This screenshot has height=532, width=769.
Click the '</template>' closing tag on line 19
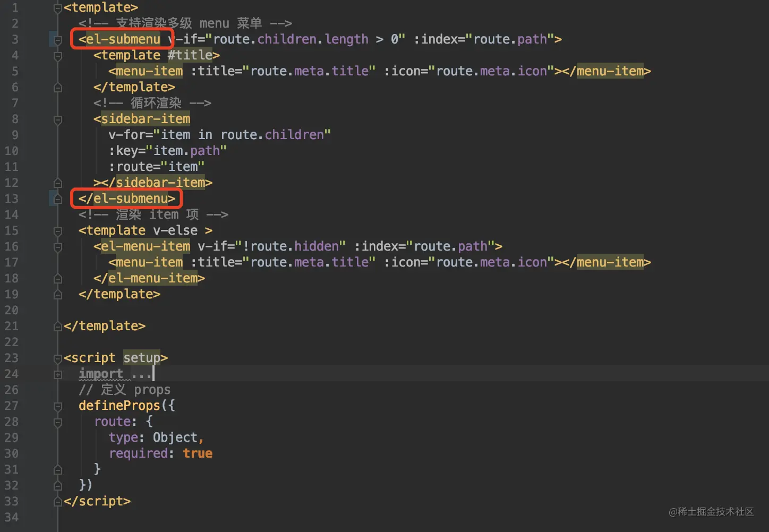119,294
